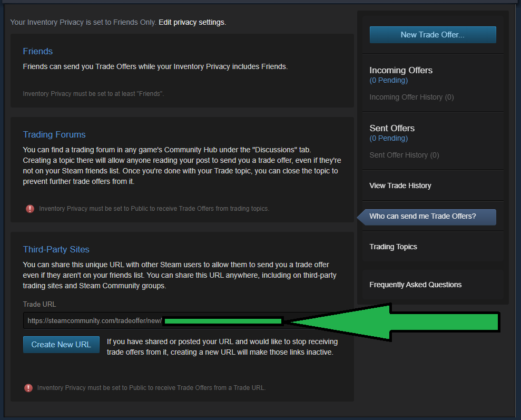Viewport: 521px width, 420px height.
Task: View pending sent offers under Sent Offers
Action: 388,138
